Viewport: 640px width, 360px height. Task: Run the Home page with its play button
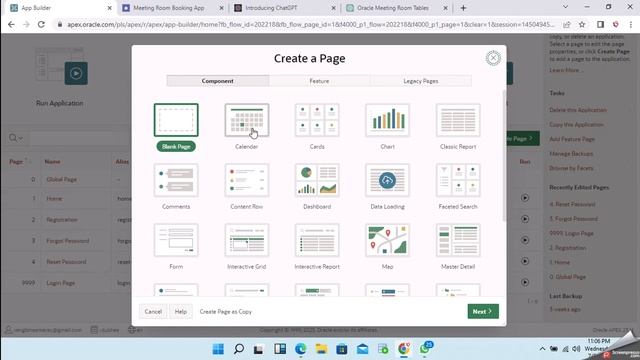525,198
